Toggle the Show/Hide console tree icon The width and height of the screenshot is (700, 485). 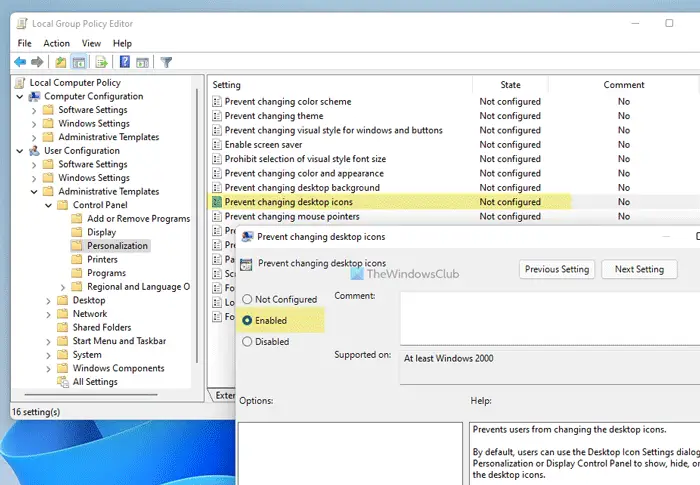pyautogui.click(x=79, y=62)
